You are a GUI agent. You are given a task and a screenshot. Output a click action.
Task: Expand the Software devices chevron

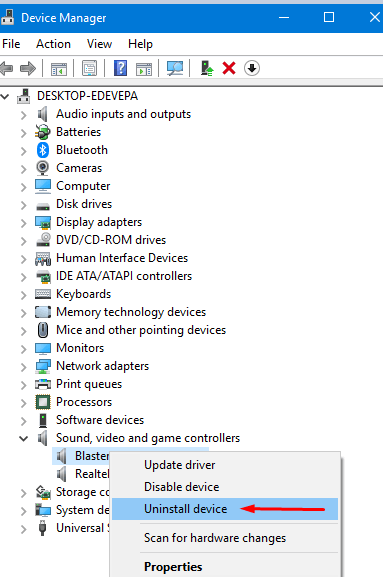(x=24, y=421)
